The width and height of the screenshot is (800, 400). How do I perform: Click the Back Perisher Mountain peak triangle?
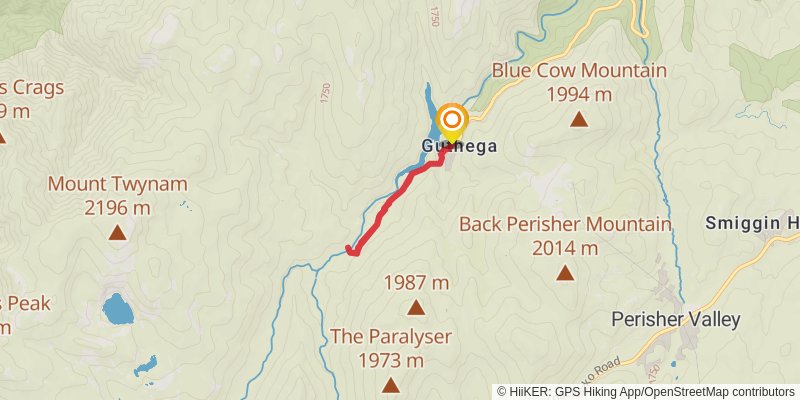(565, 273)
